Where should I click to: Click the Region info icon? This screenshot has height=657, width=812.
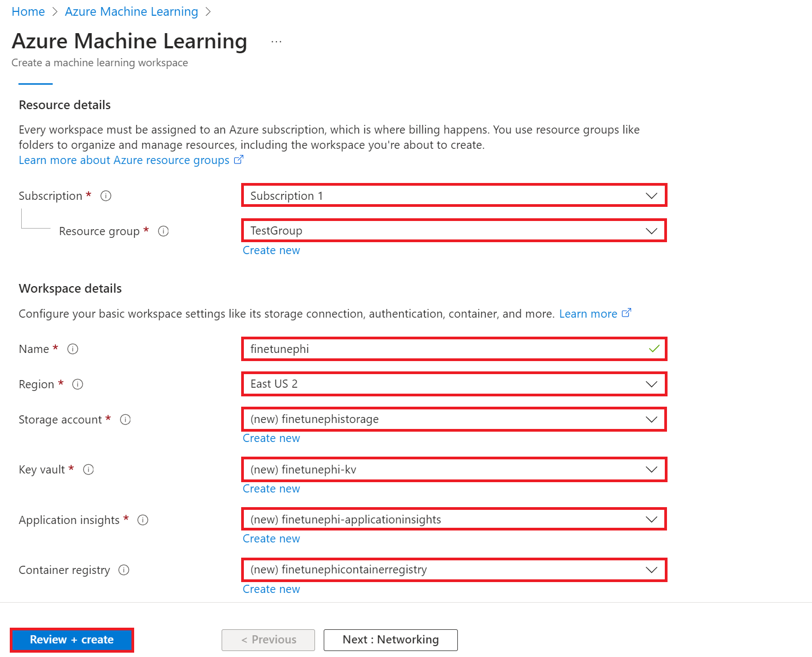coord(78,384)
